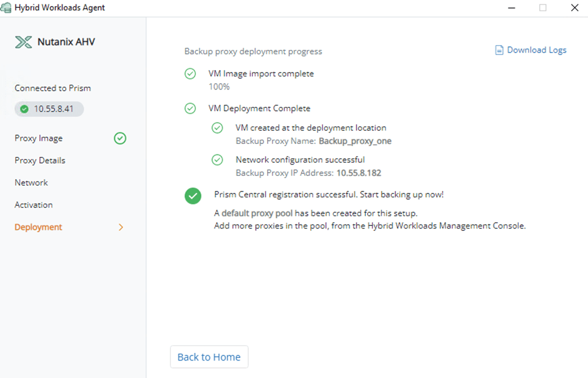Screen dimensions: 588x378
Task: Select the Deployment step label
Action: tap(38, 227)
